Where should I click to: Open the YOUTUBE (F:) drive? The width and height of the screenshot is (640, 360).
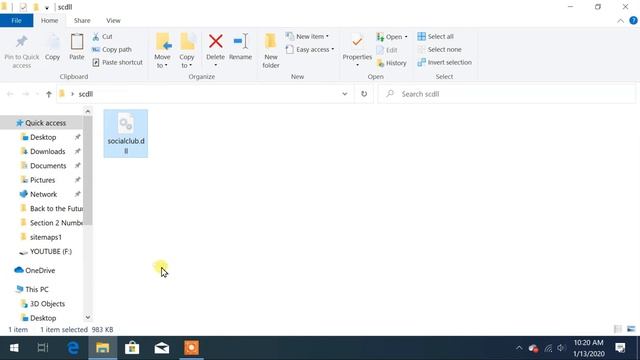tap(46, 251)
